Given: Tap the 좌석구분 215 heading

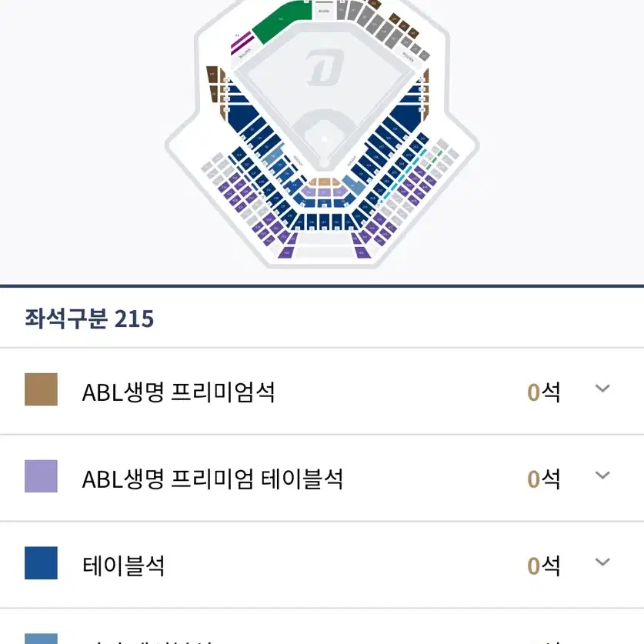Looking at the screenshot, I should [x=89, y=319].
